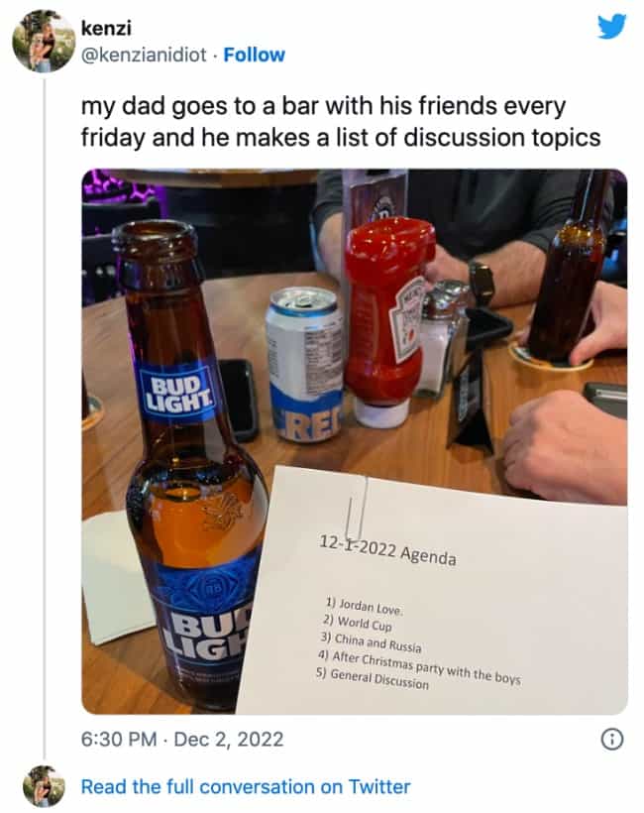The image size is (644, 813).
Task: Read the full conversation on Twitter
Action: (246, 786)
